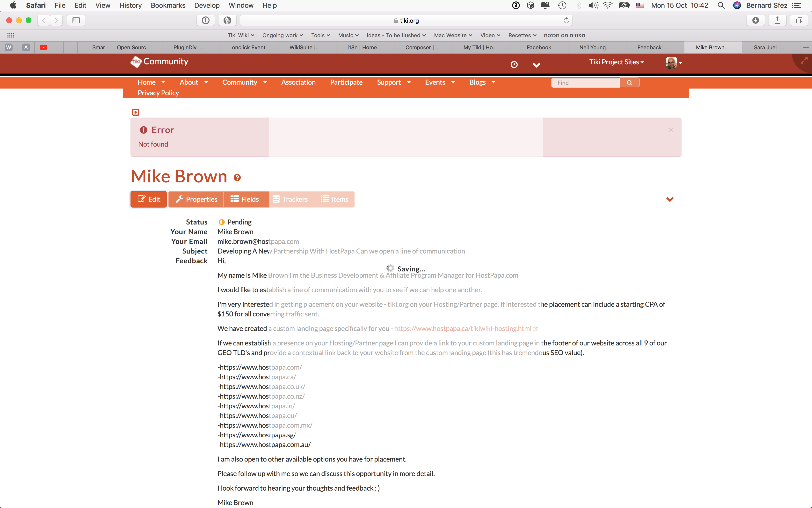Open the Bookmarks menu
Screen dimensions: 812x508
[168, 5]
